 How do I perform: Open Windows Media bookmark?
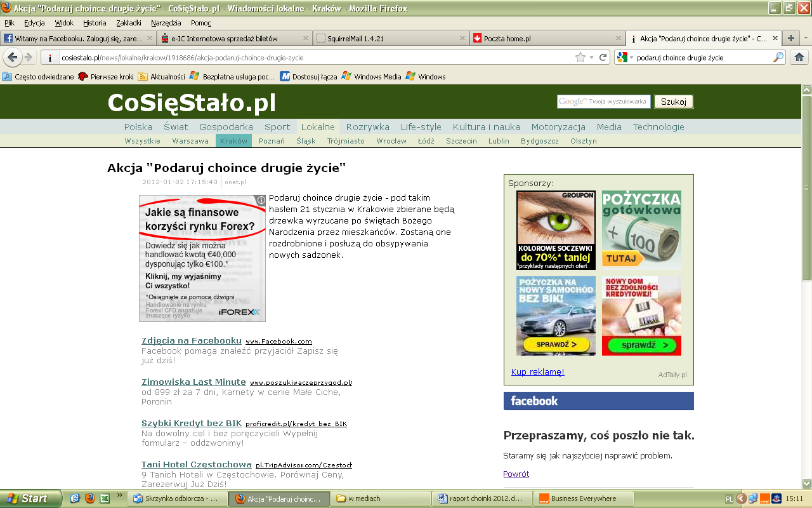click(x=372, y=77)
